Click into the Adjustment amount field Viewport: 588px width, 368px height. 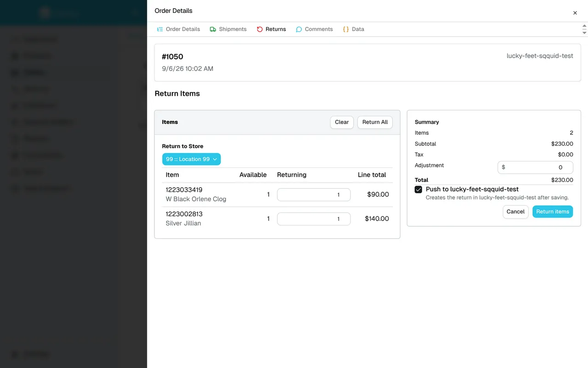pyautogui.click(x=536, y=167)
